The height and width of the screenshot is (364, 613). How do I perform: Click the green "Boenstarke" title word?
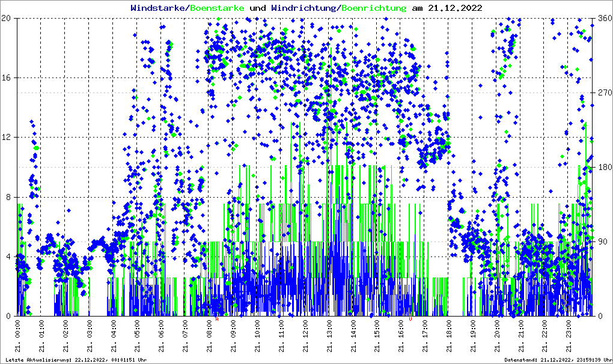coord(217,8)
